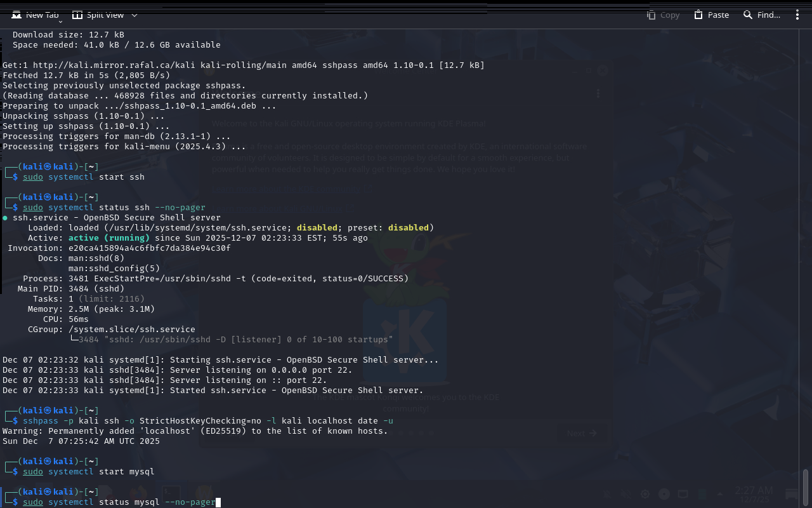Open the New Tab dropdown arrow
812x508 pixels.
click(60, 22)
